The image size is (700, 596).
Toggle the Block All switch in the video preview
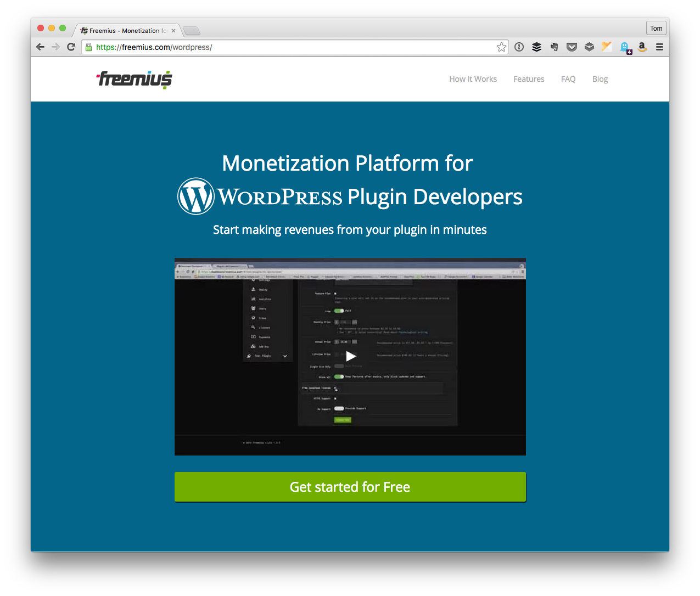[x=339, y=377]
